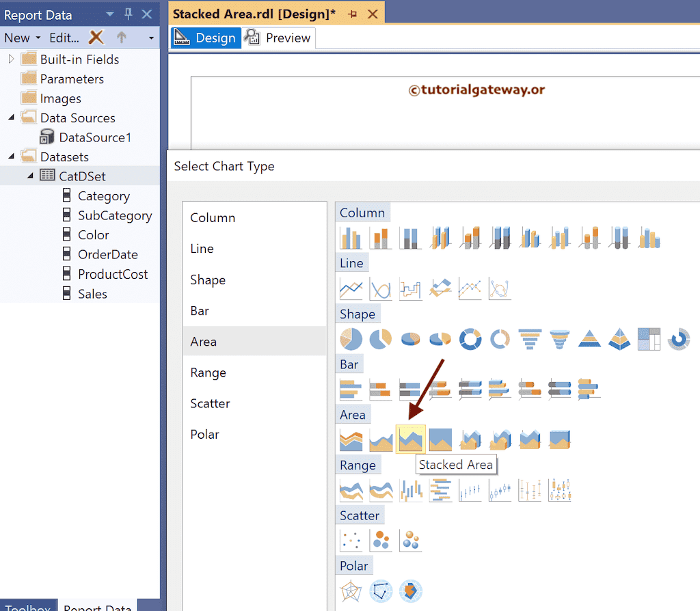Viewport: 700px width, 611px height.
Task: Expand the Built-in Fields folder
Action: [x=11, y=59]
